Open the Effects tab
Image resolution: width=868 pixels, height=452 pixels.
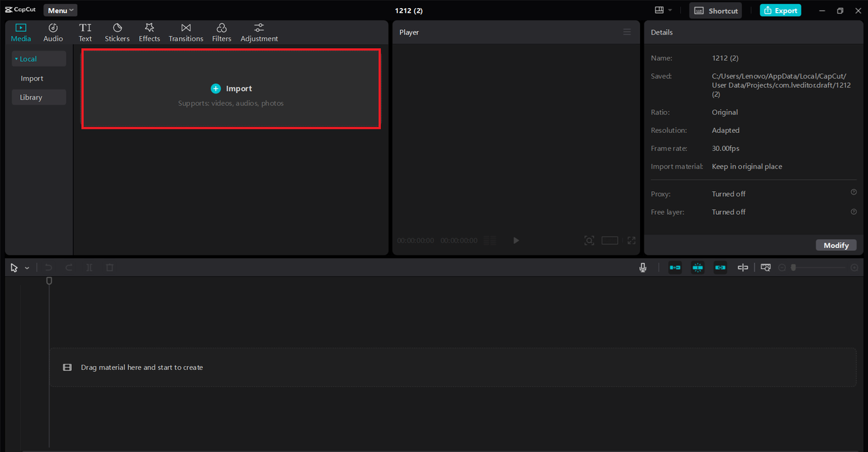[x=149, y=33]
